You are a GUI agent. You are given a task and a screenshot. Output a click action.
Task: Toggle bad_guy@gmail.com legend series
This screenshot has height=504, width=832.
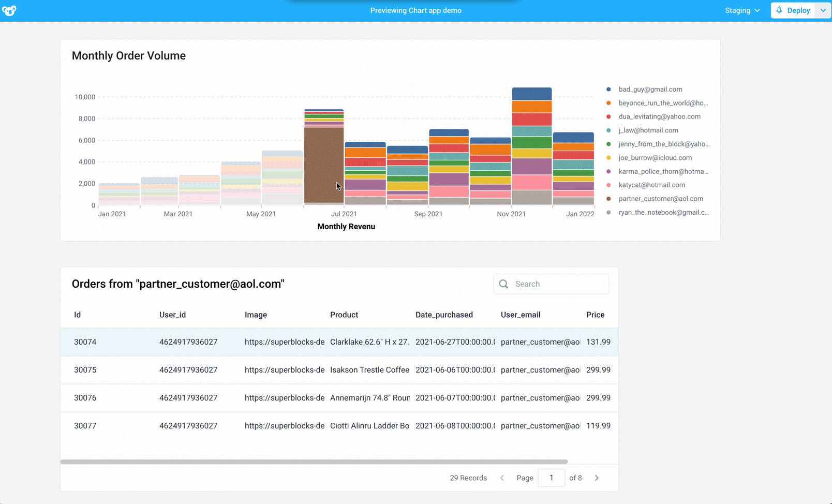[x=650, y=90]
